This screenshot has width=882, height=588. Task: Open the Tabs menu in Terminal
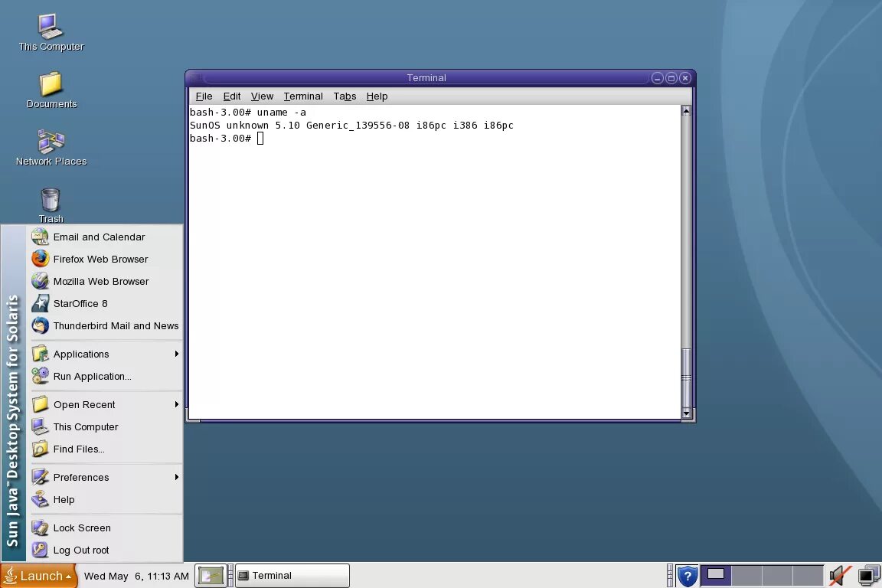click(345, 96)
